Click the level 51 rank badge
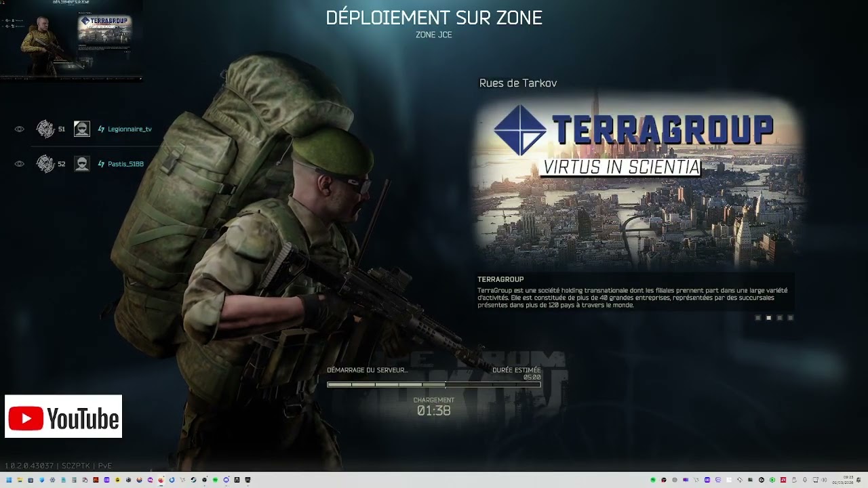868x488 pixels. (x=45, y=129)
